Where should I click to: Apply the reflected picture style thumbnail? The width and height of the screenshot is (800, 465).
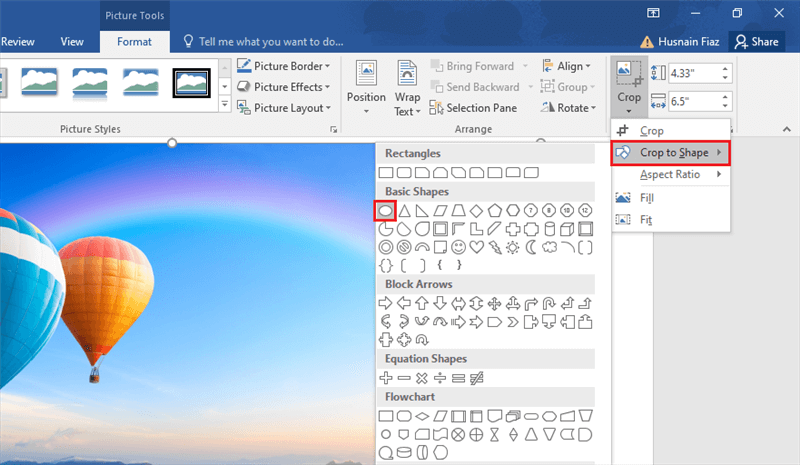[90, 83]
